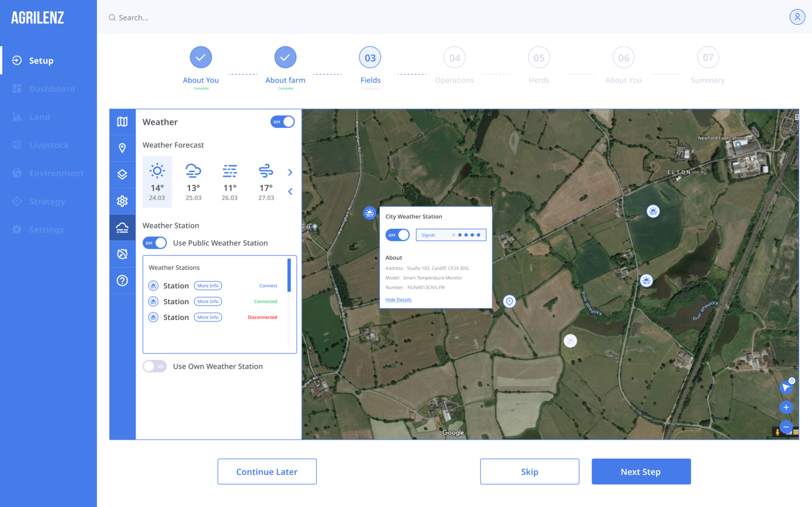Viewport: 812px width, 507px height.
Task: Enable Use Own Weather Station switch
Action: [155, 366]
